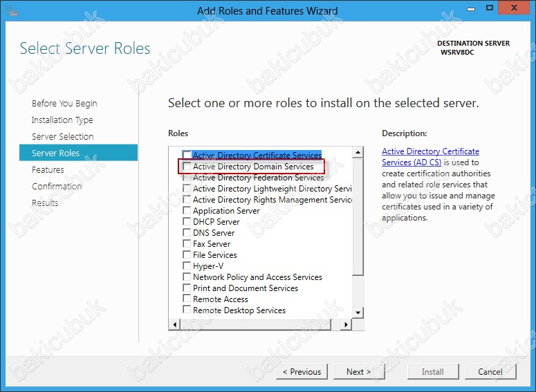The height and width of the screenshot is (392, 536).
Task: Maximize the wizard window
Action: tap(490, 8)
